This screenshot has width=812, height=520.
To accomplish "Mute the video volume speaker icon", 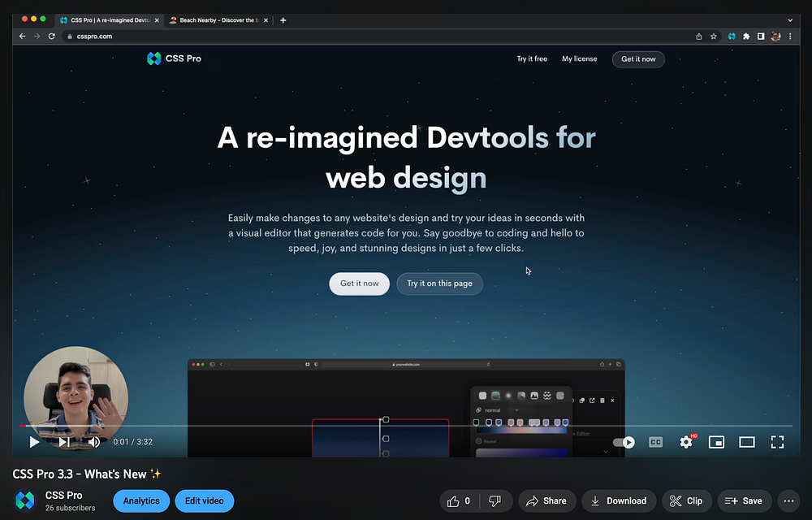I will [93, 442].
